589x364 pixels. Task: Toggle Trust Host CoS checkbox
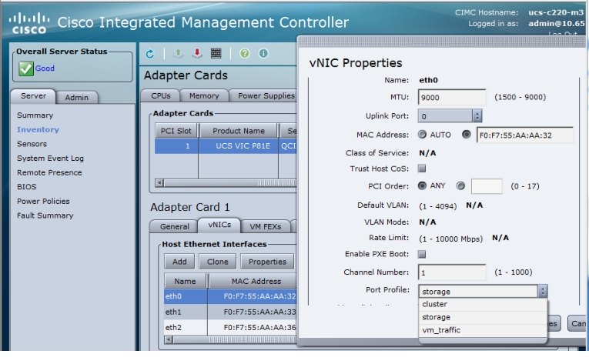[422, 169]
